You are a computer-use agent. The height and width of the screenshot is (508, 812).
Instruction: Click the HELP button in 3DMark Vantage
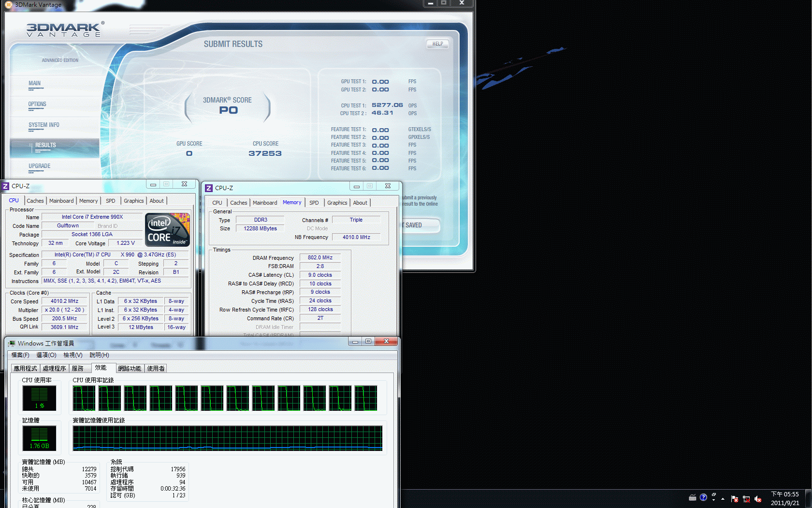click(x=437, y=44)
